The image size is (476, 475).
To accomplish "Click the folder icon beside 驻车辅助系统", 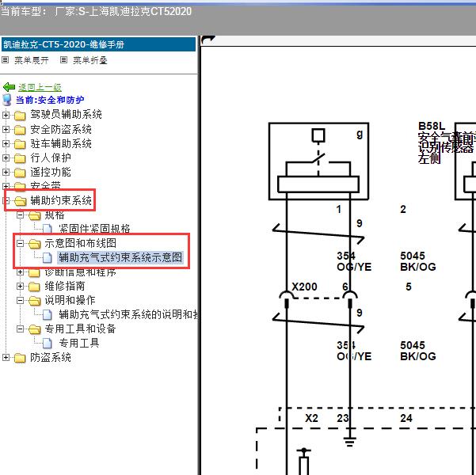I will 20,144.
